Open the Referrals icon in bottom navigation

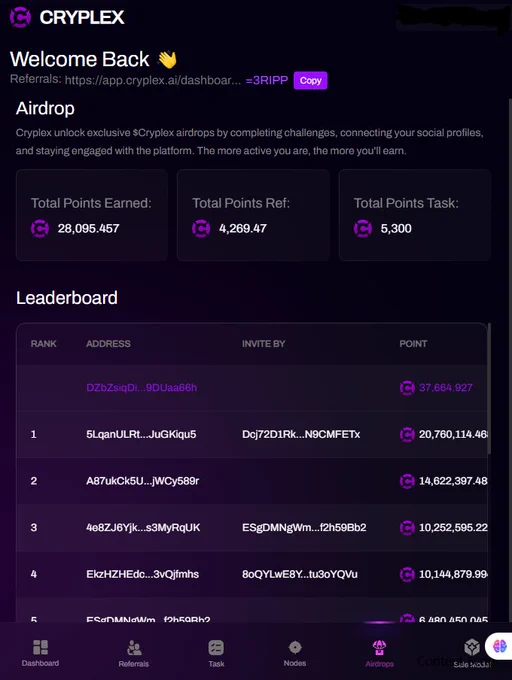coord(134,647)
